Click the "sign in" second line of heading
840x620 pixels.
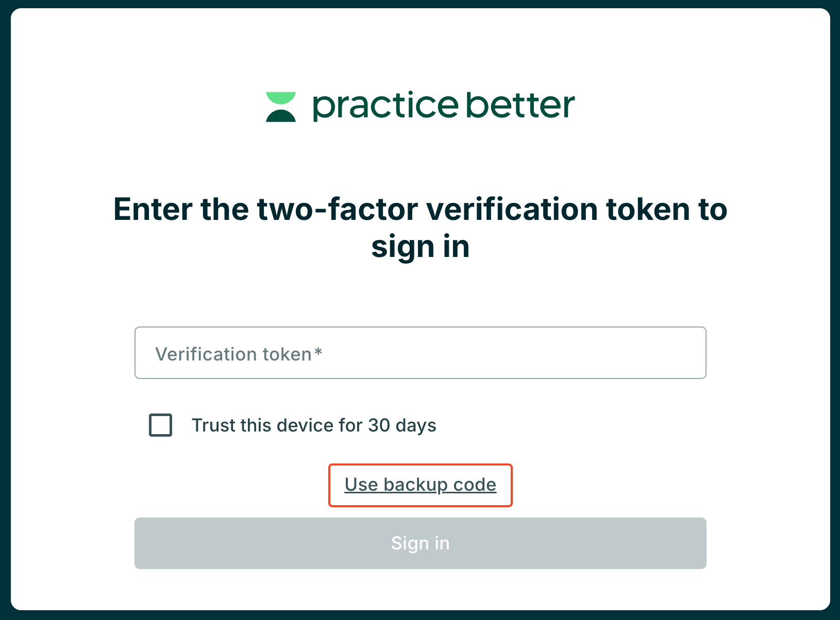pyautogui.click(x=421, y=247)
